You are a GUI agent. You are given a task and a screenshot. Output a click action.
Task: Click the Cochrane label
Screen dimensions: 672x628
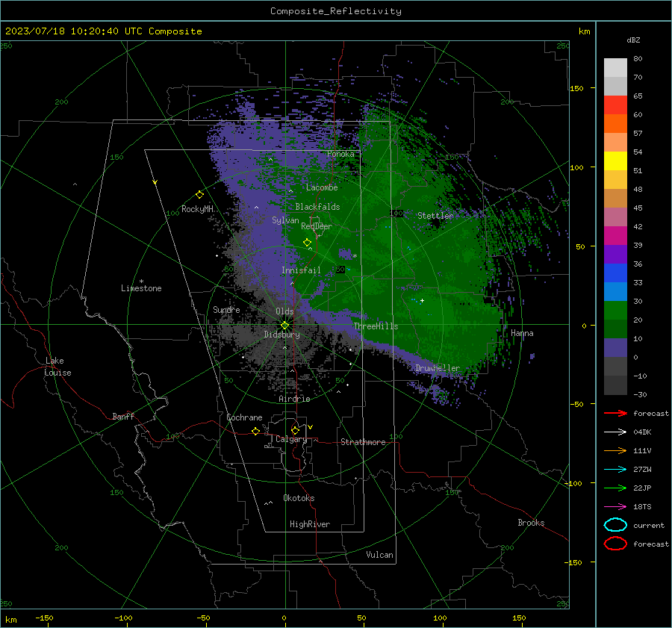point(244,417)
